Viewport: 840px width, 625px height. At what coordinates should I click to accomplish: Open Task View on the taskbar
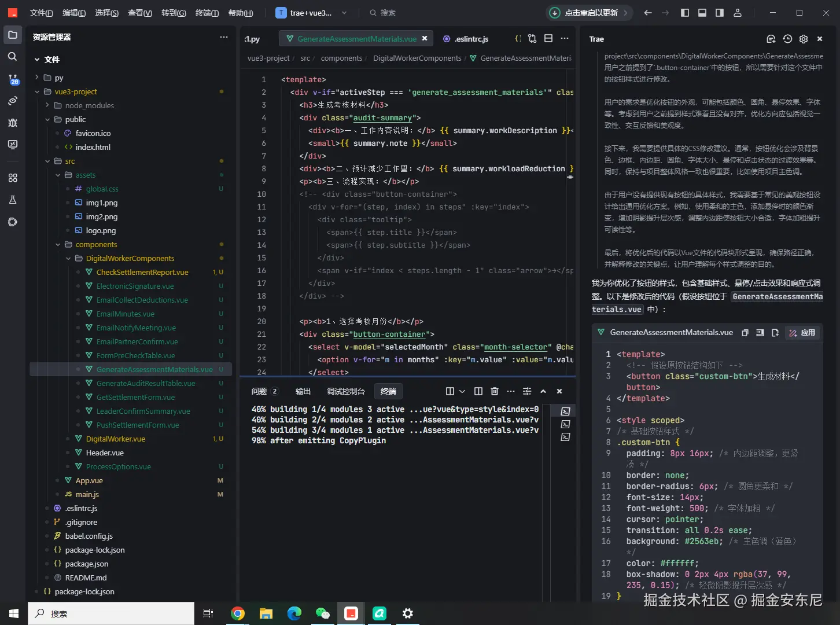click(x=208, y=613)
